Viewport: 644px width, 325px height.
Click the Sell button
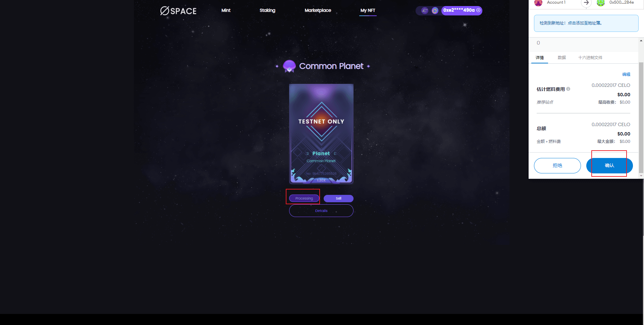(x=338, y=199)
